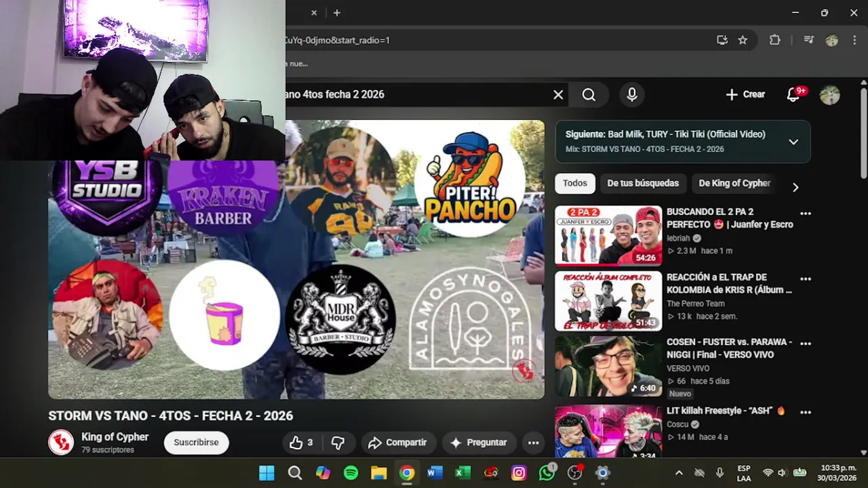This screenshot has width=868, height=488.
Task: Open Chrome three-dot menu
Action: tap(856, 40)
